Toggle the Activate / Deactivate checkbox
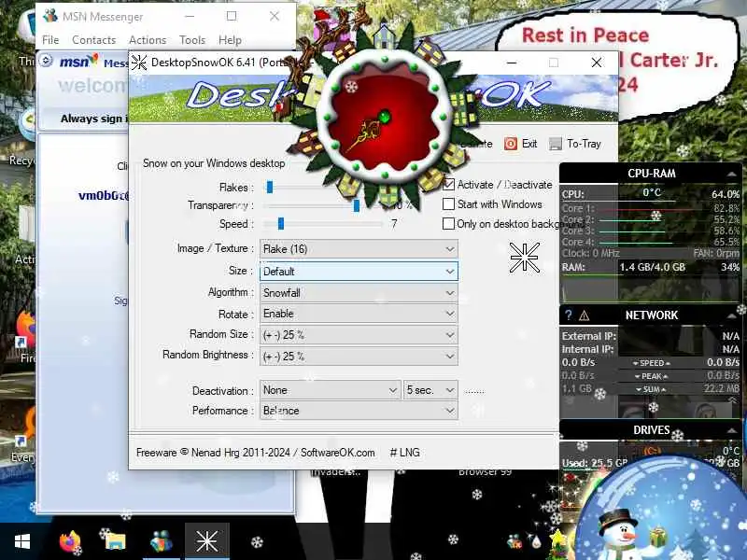Viewport: 747px width, 560px height. 448,184
